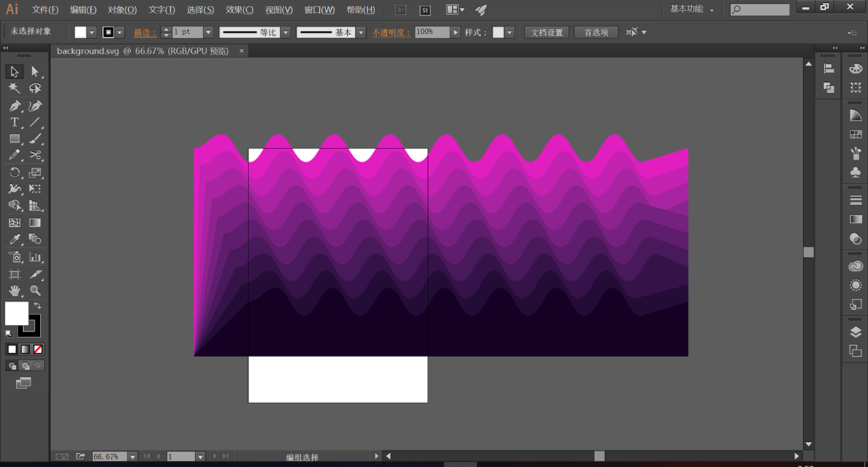The image size is (868, 467).
Task: Open the 基本功能 workspace switcher
Action: (x=692, y=10)
